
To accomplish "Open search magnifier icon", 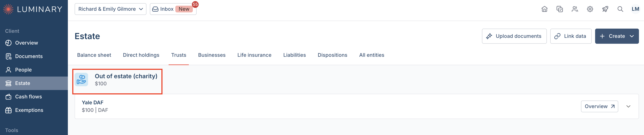I will [x=620, y=9].
